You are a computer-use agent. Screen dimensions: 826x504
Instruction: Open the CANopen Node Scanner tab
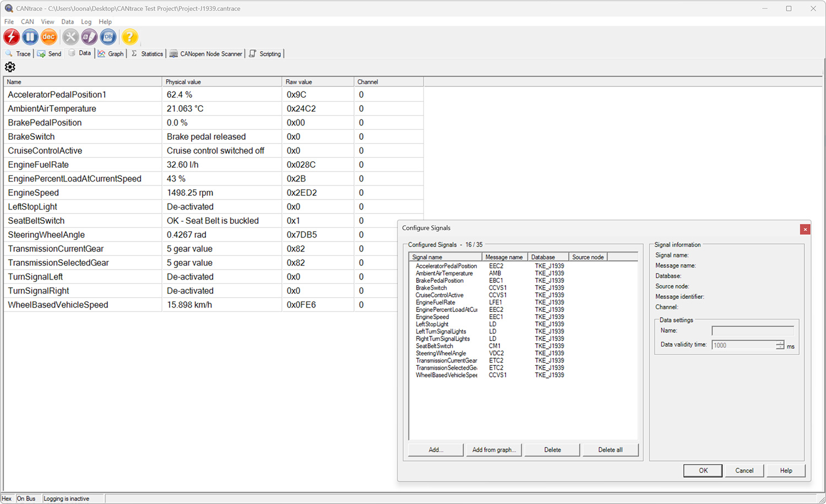[206, 53]
